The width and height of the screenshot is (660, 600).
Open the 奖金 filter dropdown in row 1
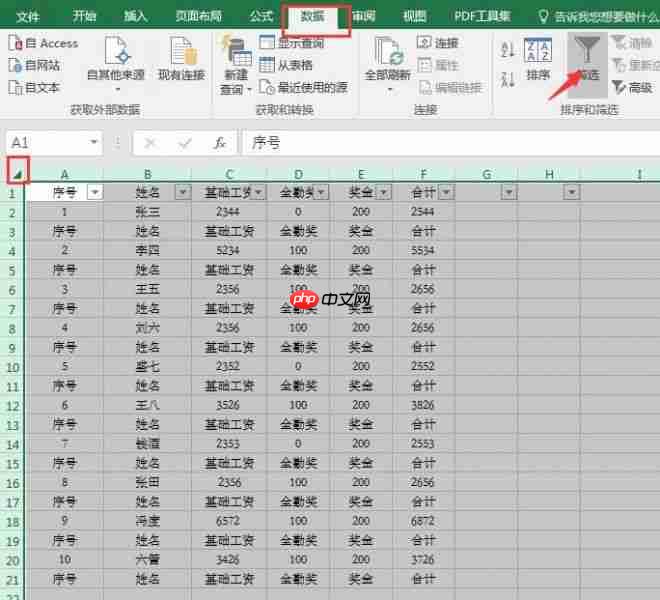(x=383, y=192)
